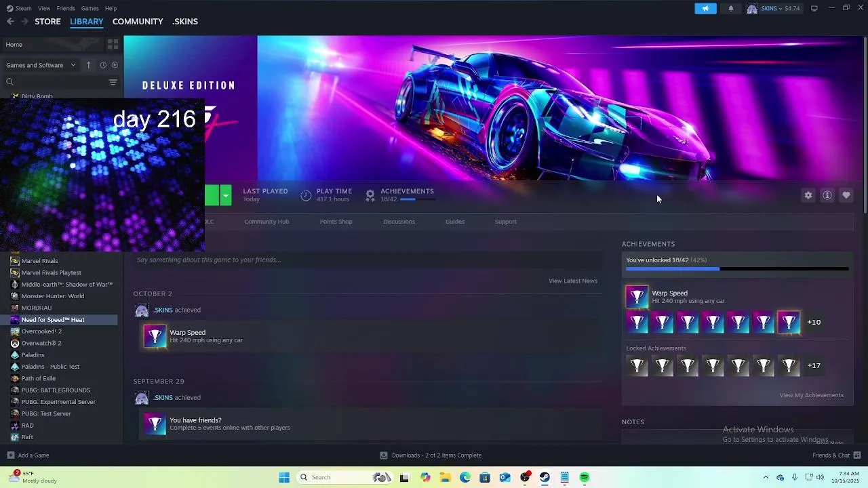Viewport: 868px width, 488px height.
Task: Open Outlook from the taskbar
Action: (505, 477)
